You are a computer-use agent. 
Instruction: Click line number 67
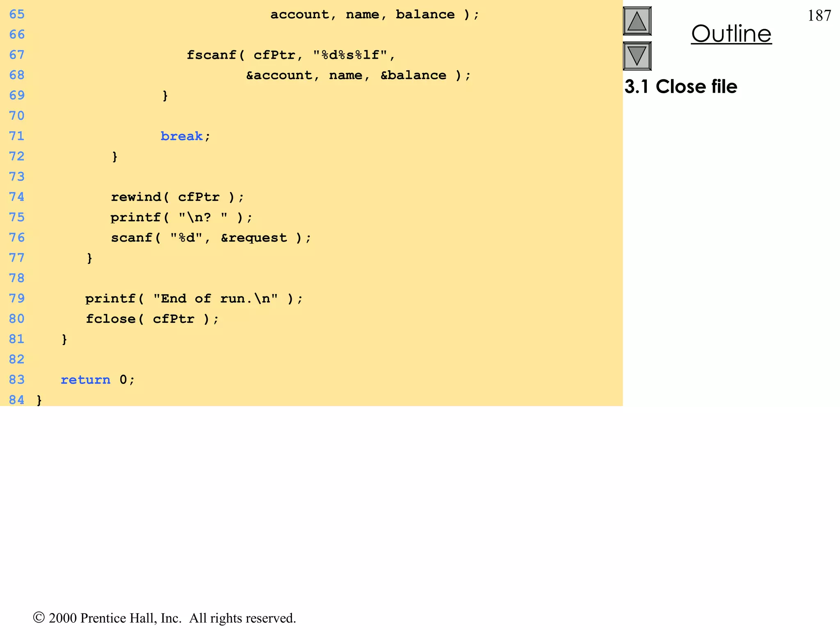[17, 55]
